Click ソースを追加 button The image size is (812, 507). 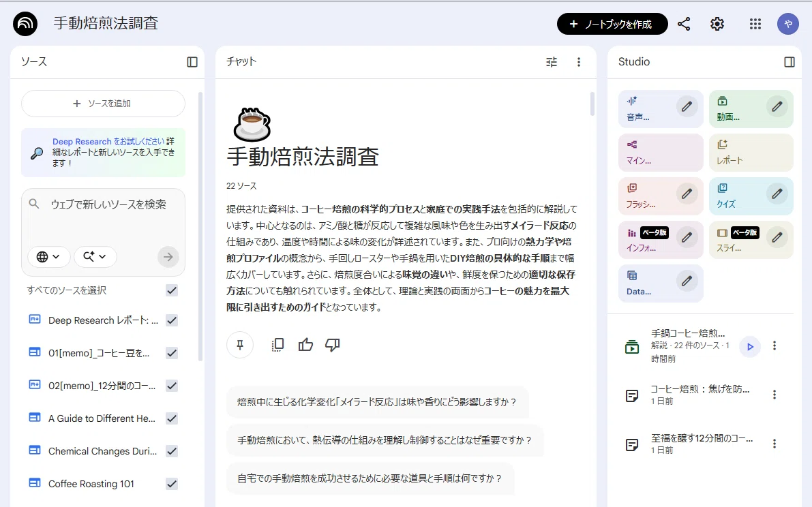click(x=103, y=104)
